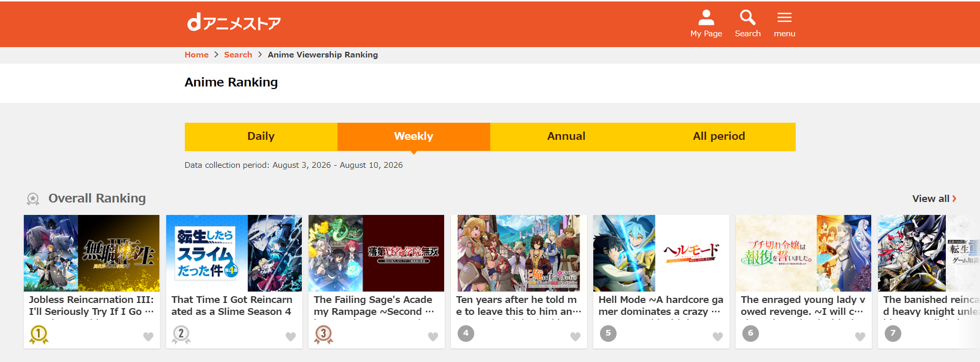The image size is (980, 362).
Task: Switch to the All period tab
Action: pos(719,137)
